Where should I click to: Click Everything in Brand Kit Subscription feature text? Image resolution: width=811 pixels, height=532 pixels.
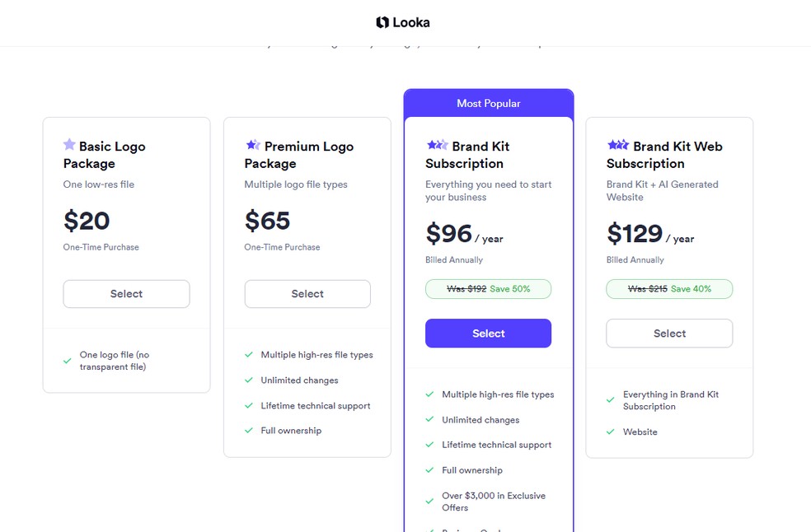pyautogui.click(x=670, y=400)
